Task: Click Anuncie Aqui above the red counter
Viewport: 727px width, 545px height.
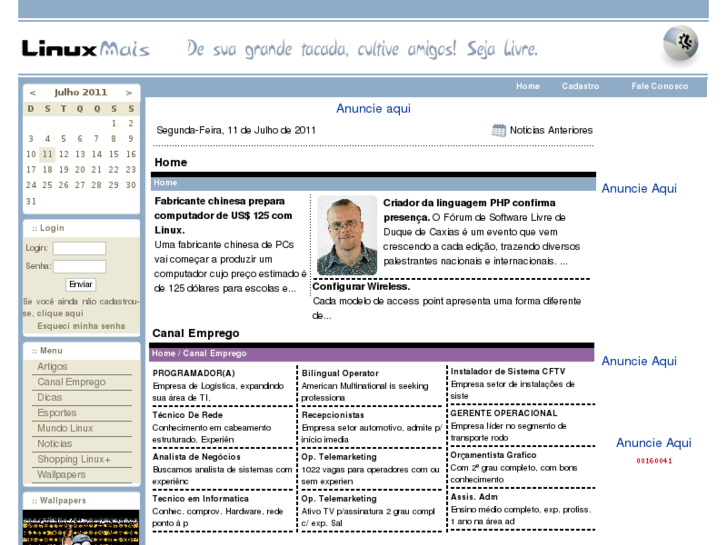Action: tap(654, 443)
